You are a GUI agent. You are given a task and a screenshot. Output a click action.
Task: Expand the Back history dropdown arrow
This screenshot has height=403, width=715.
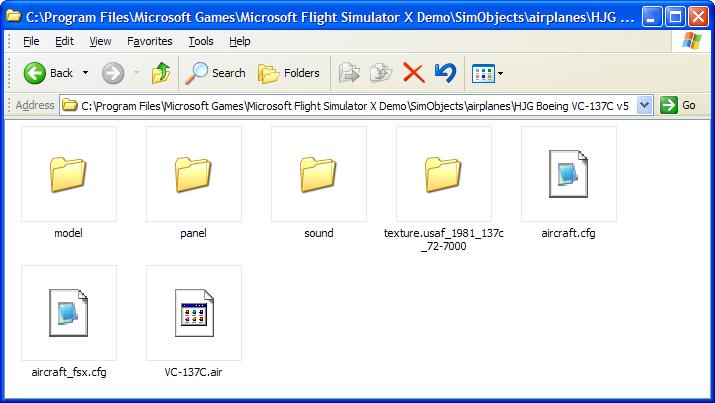pyautogui.click(x=86, y=73)
